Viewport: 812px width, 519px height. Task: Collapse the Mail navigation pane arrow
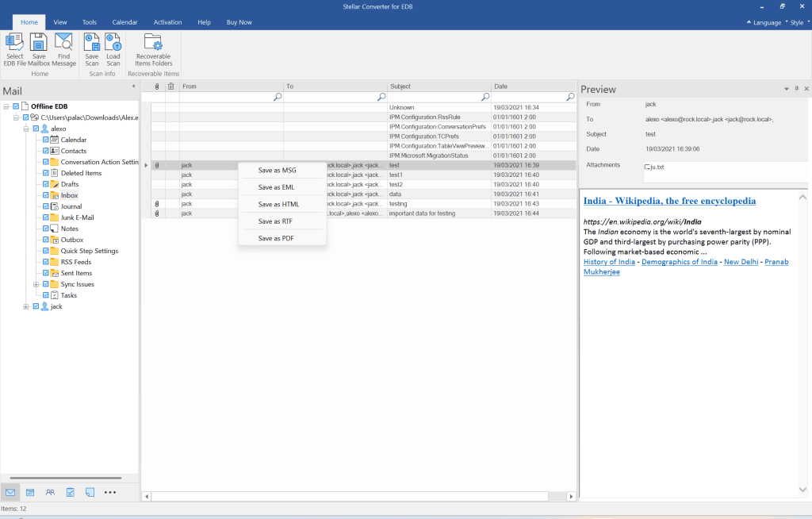click(x=133, y=86)
